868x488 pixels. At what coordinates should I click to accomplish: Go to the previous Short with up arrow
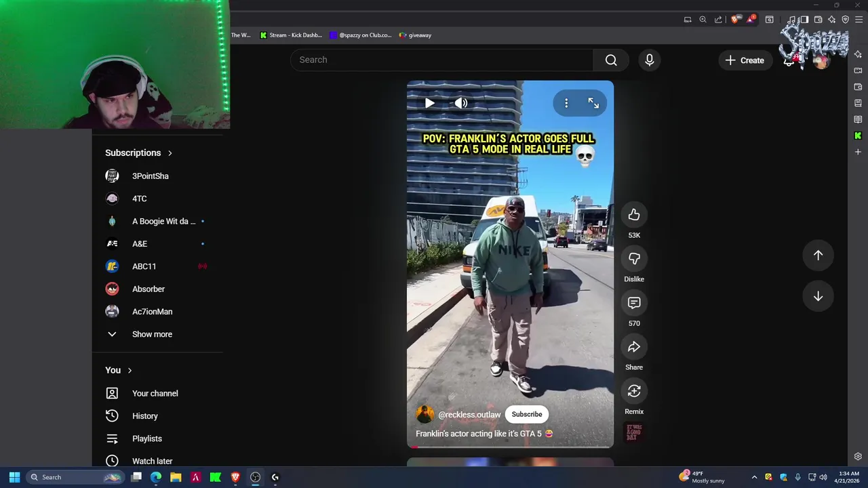pyautogui.click(x=818, y=256)
